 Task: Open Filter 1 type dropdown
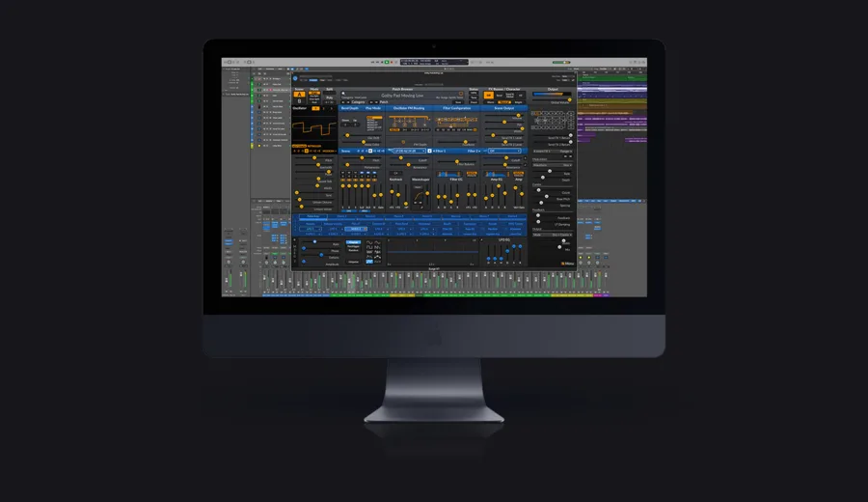(x=410, y=152)
